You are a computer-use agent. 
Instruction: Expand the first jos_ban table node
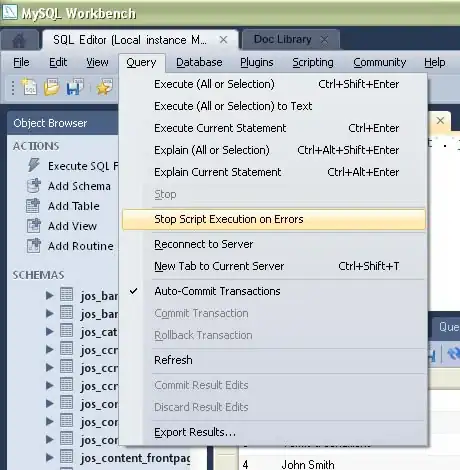pos(50,295)
